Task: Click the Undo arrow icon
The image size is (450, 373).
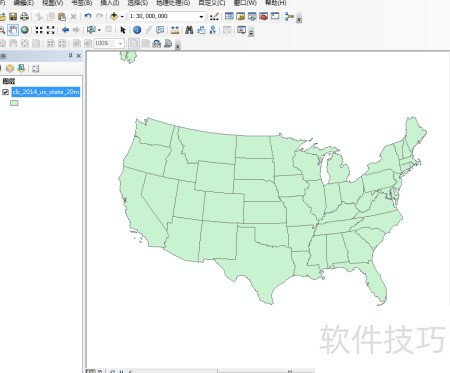Action: point(88,16)
